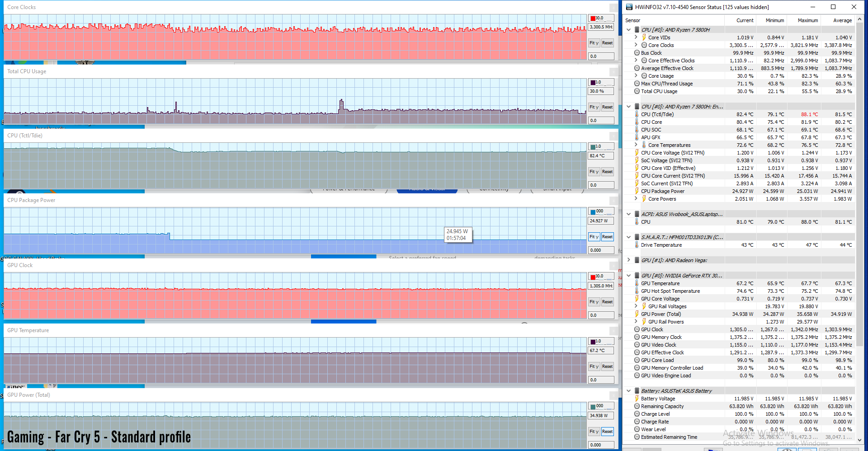Click the Drive Temperature thermometer icon
Image resolution: width=868 pixels, height=451 pixels.
(637, 245)
